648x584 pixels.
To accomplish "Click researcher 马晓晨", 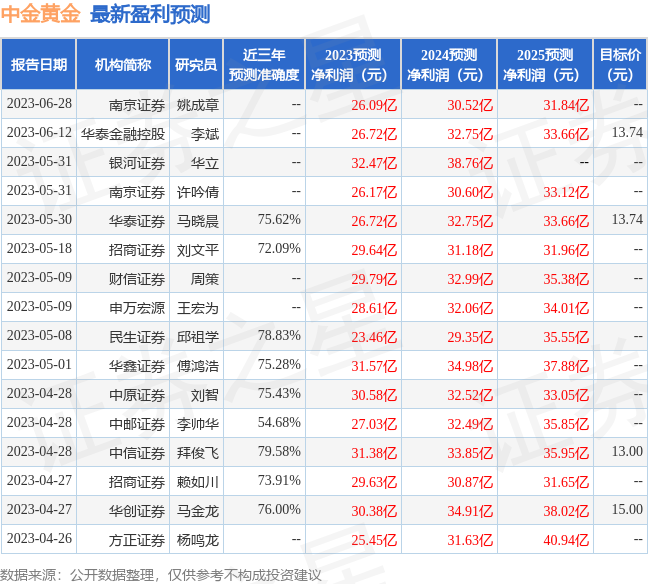I will pyautogui.click(x=198, y=221).
